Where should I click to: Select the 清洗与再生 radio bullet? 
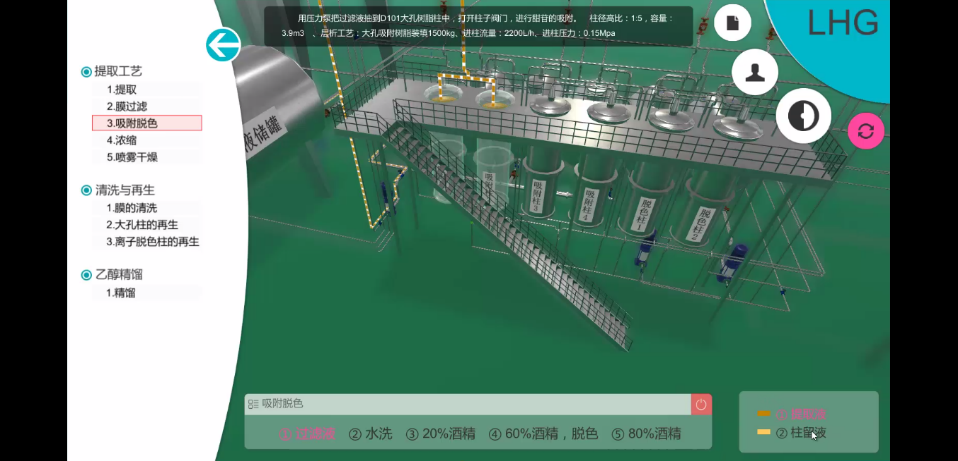[x=86, y=190]
